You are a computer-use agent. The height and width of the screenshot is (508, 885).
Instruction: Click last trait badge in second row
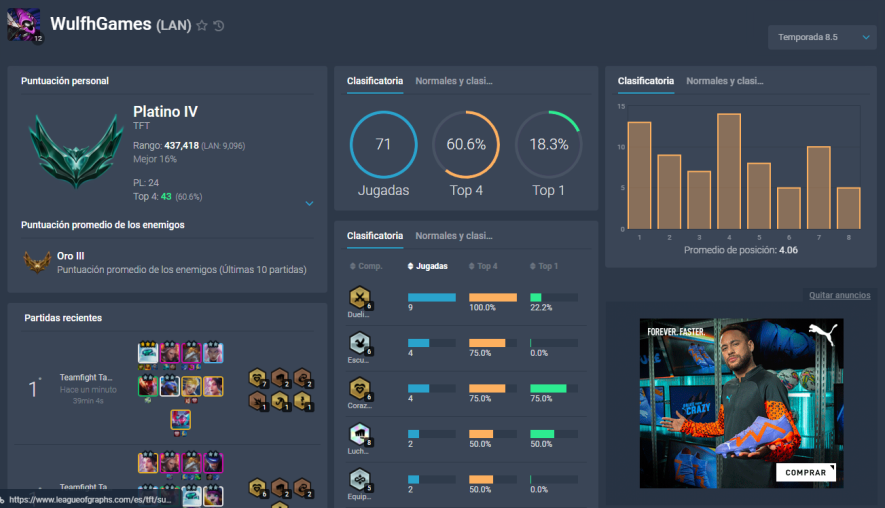303,401
